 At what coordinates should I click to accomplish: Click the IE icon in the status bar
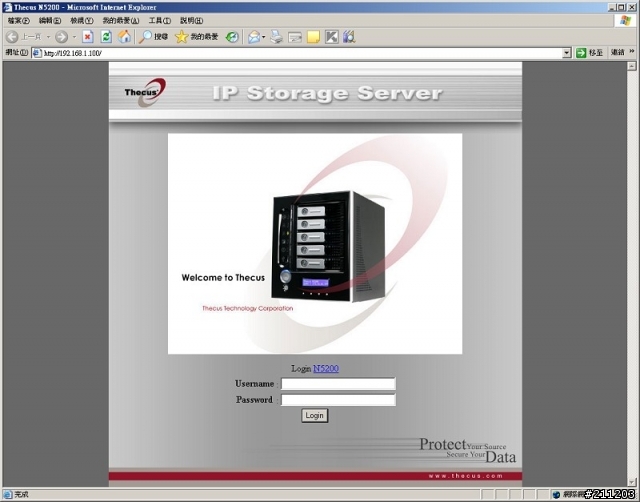(x=8, y=495)
